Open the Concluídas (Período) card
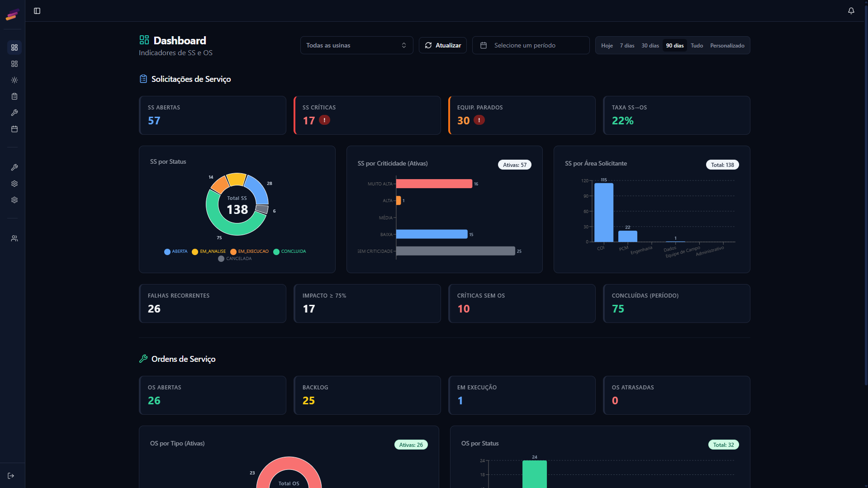868x488 pixels. (x=677, y=303)
